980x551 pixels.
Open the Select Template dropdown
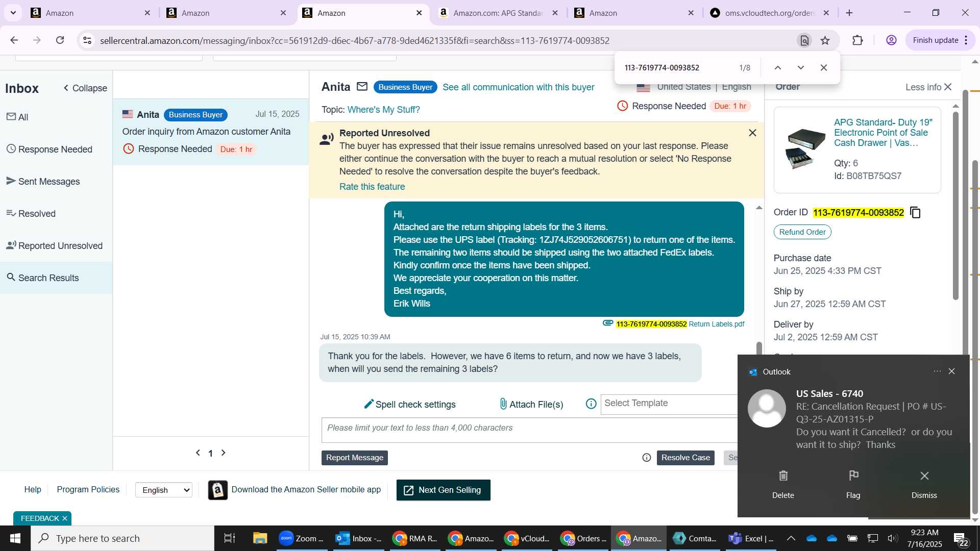(669, 404)
